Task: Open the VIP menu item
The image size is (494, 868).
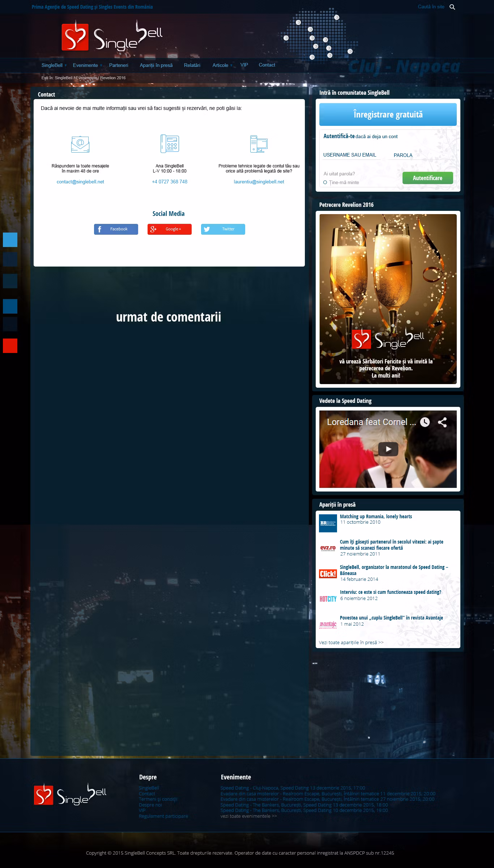Action: (x=244, y=65)
